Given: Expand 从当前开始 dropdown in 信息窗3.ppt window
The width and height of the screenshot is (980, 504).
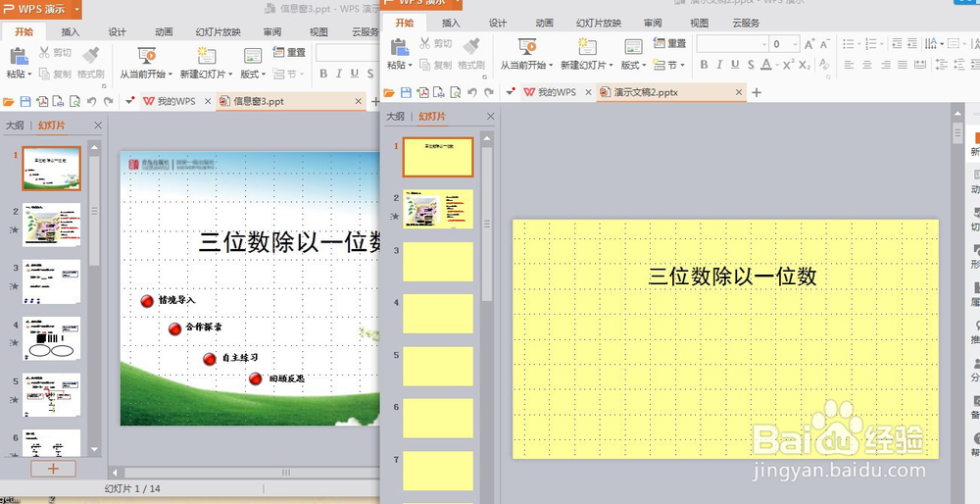Looking at the screenshot, I should click(170, 74).
